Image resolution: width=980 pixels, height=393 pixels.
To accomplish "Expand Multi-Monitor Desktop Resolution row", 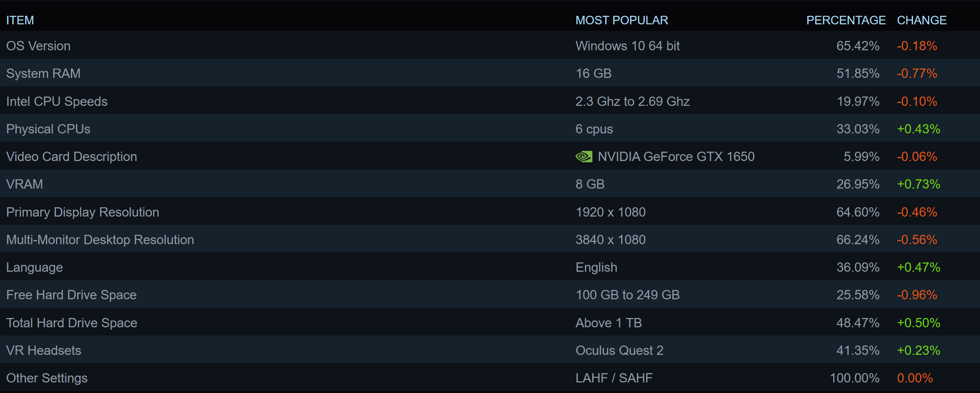I will tap(100, 240).
